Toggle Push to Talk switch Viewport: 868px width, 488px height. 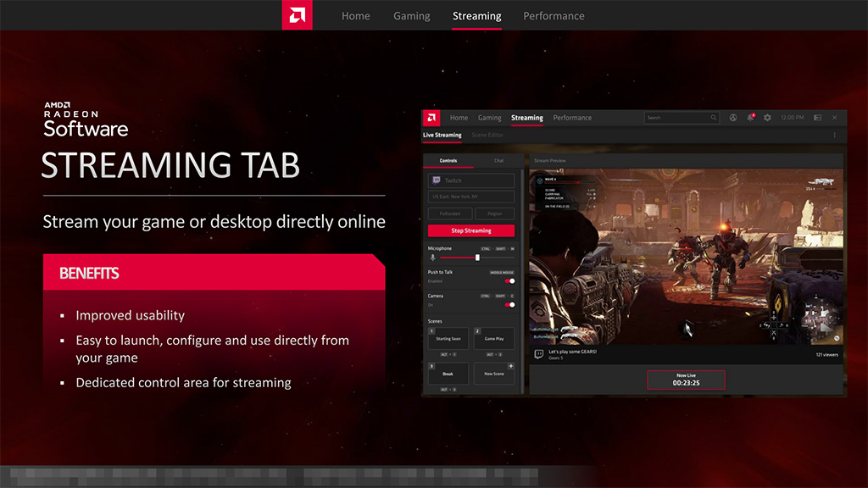click(x=509, y=281)
